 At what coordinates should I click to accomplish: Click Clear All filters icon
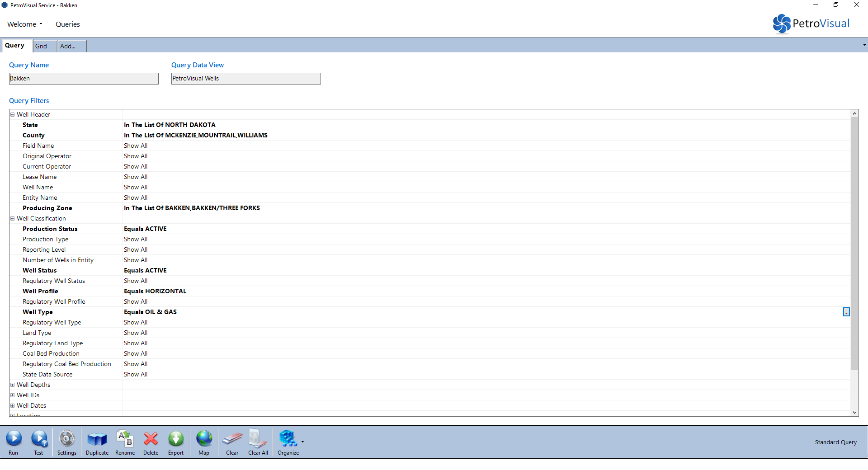[258, 442]
